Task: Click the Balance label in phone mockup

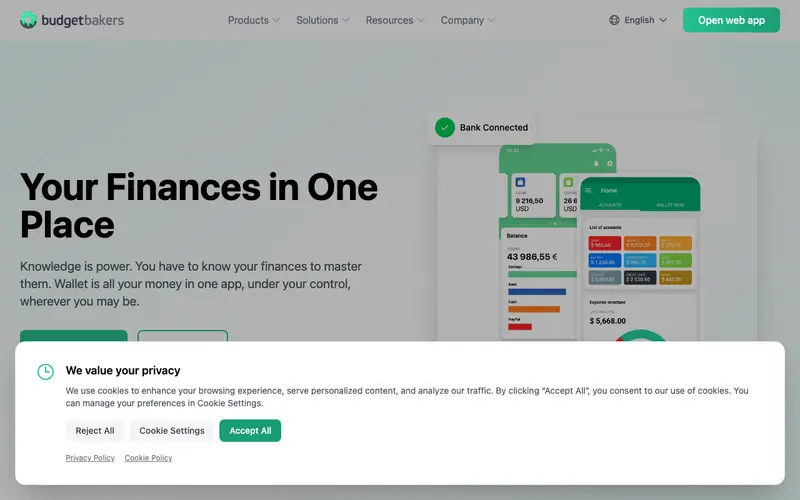Action: pos(517,236)
